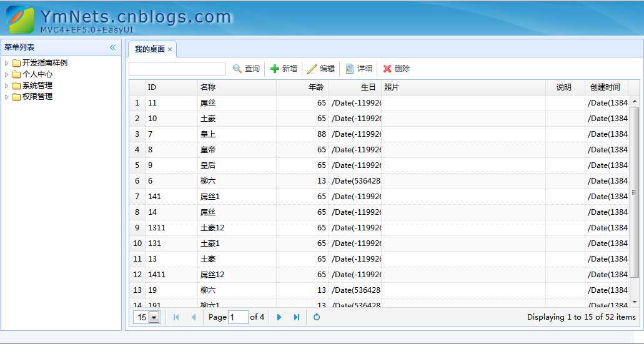Go to the last page icon
Screen dimensions: 644x344
click(x=297, y=317)
